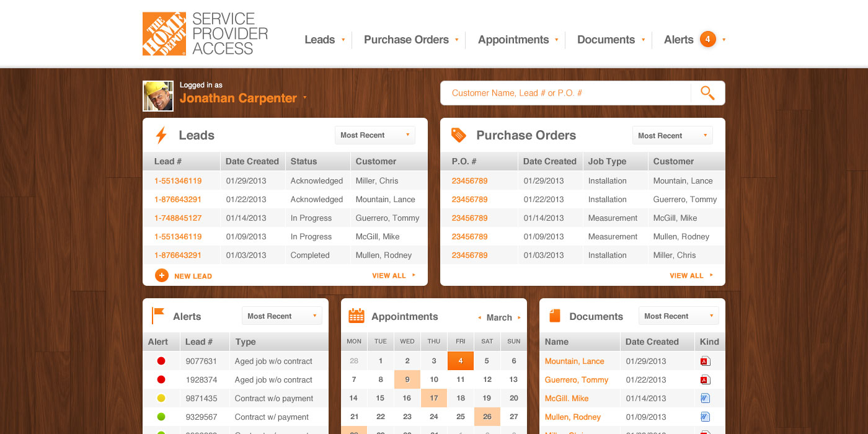
Task: Open the Documents menu in navigation
Action: pyautogui.click(x=611, y=40)
